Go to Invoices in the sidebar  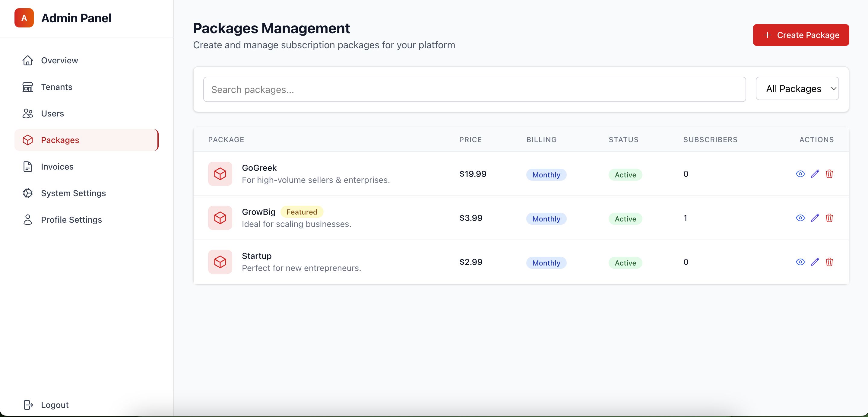(57, 167)
